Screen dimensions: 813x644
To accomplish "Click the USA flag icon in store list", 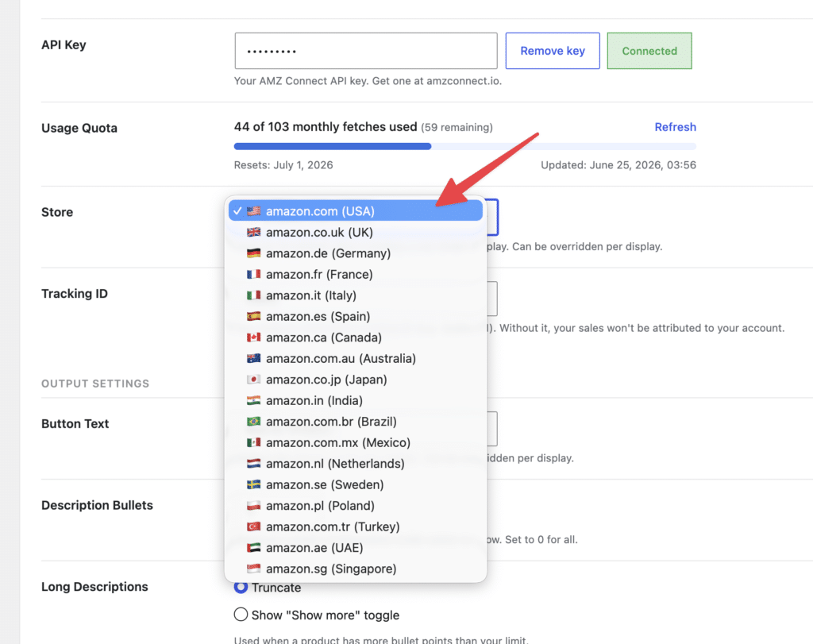I will point(253,211).
